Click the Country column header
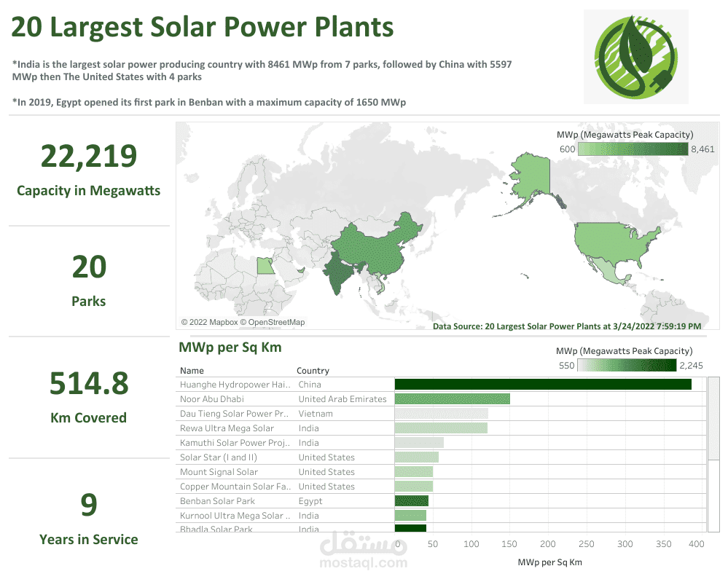 click(313, 370)
